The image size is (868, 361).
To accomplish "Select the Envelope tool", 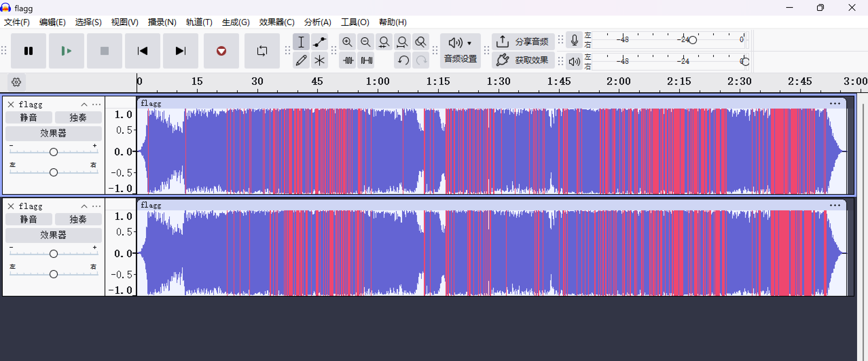I will click(x=319, y=42).
